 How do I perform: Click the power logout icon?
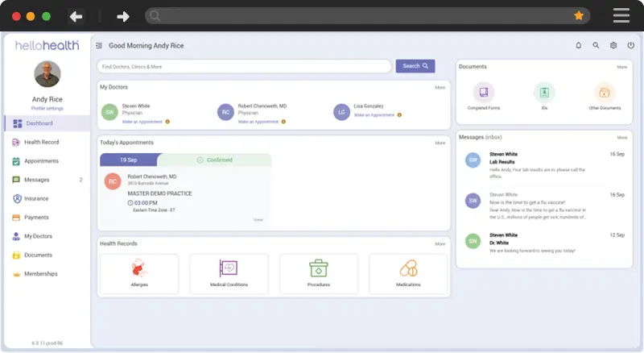[x=631, y=46]
